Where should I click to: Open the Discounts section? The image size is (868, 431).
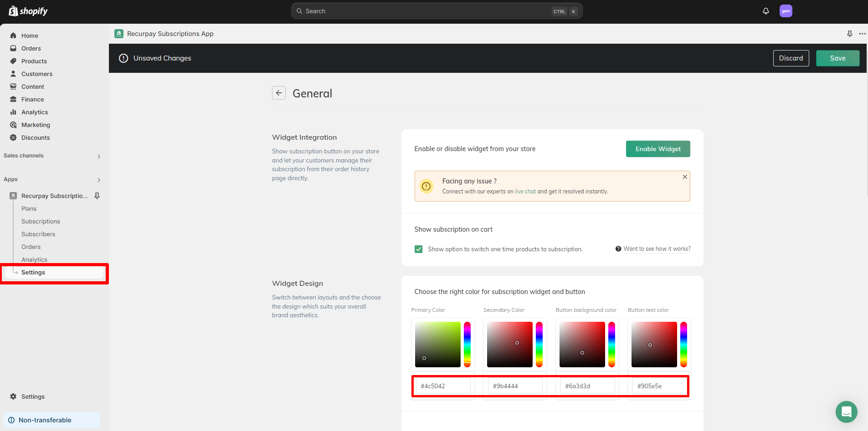[36, 137]
